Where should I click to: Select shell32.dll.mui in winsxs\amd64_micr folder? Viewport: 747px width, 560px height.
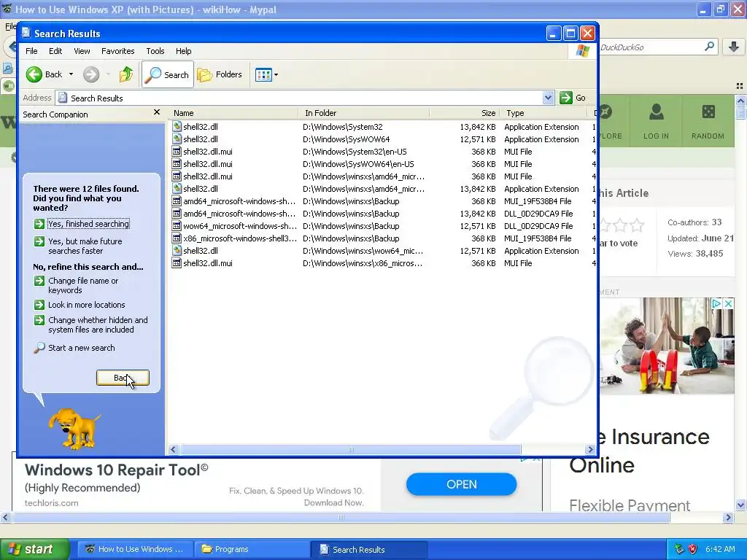point(208,176)
